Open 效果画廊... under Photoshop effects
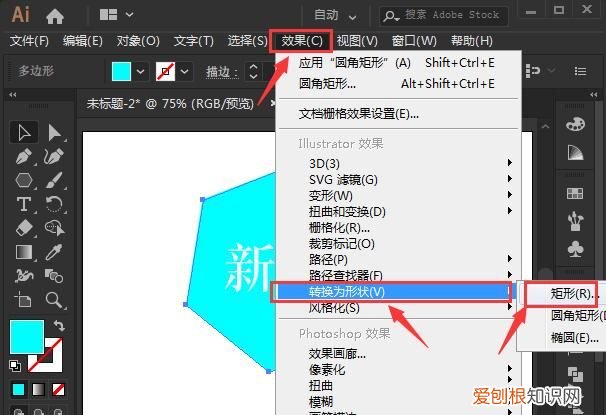Screen dimensions: 606x415 398,354
